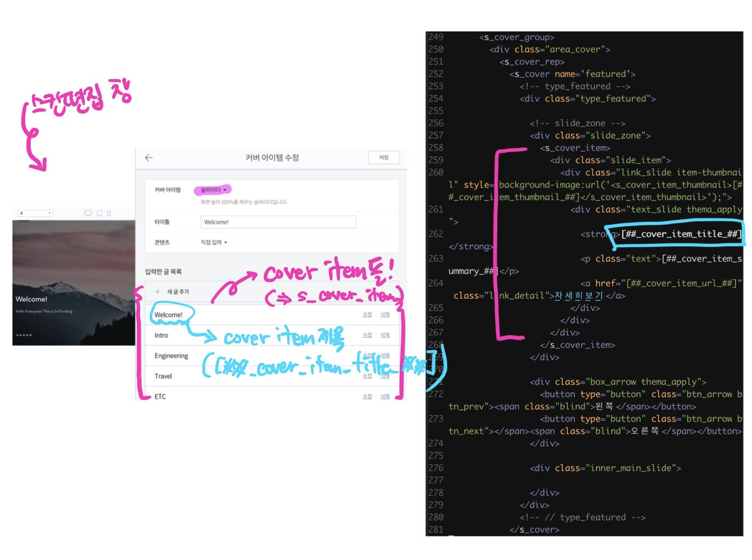
Task: Click the </s_cover> closing tag line
Action: pos(534,530)
